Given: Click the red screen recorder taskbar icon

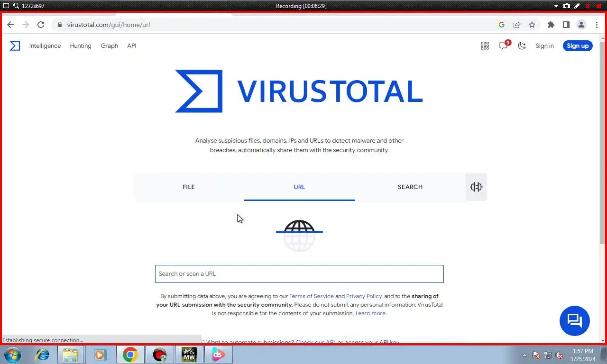Looking at the screenshot, I should [160, 355].
